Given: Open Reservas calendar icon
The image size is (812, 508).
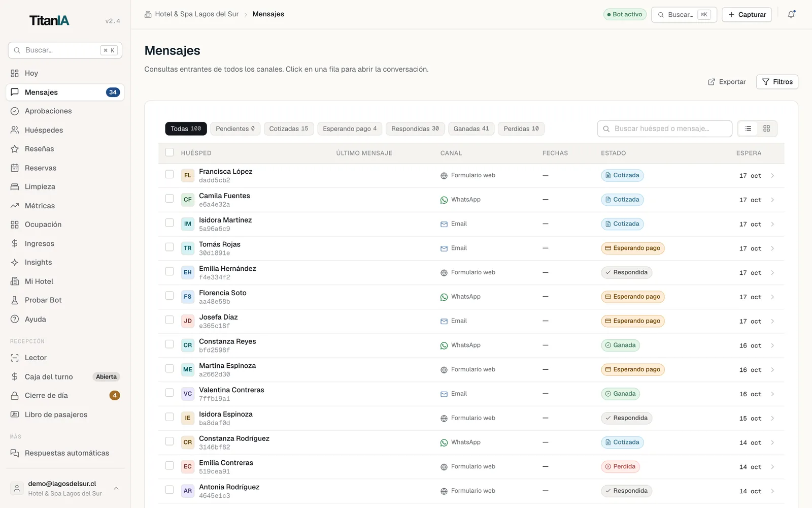Looking at the screenshot, I should [x=15, y=168].
